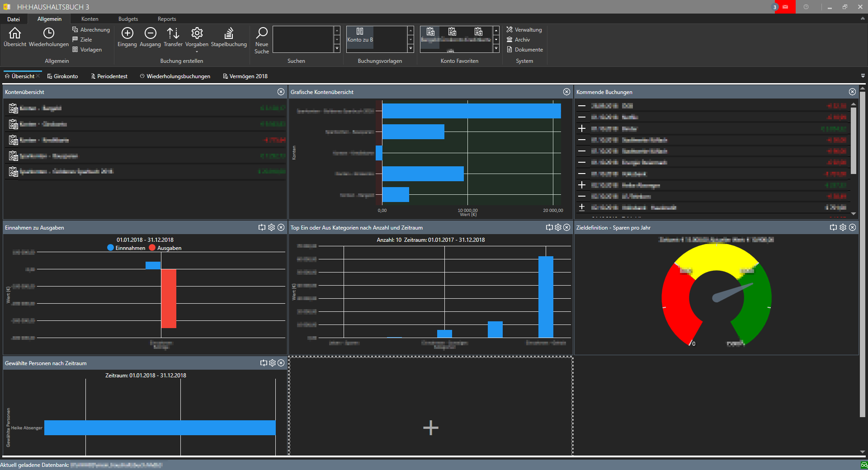Maximize the Top Ein oder Aus Kategorien panel
This screenshot has width=868, height=470.
click(549, 227)
